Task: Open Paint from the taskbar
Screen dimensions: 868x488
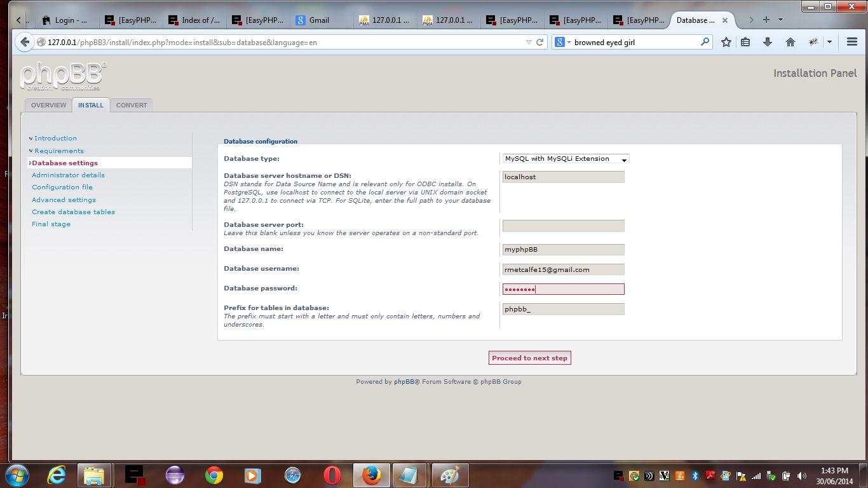Action: tap(450, 475)
